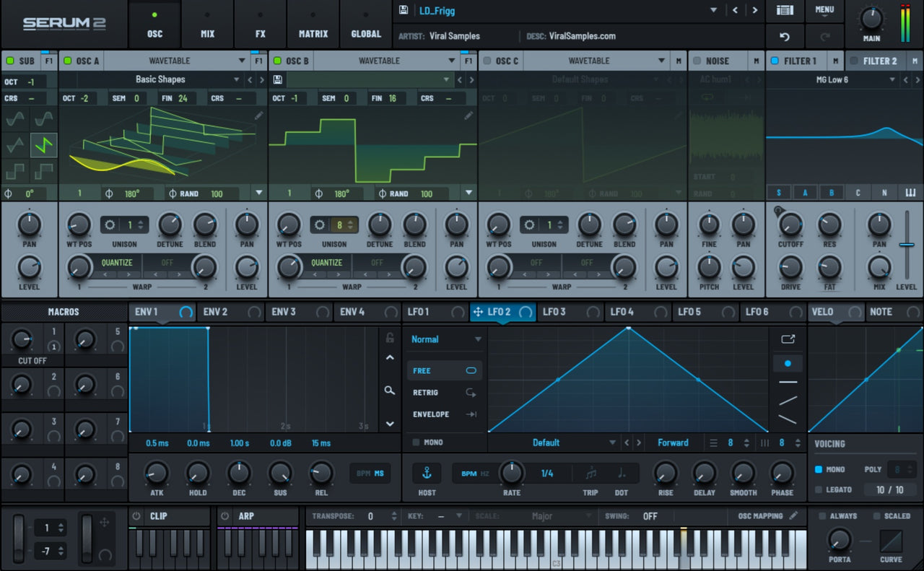
Task: Toggle the SUB oscillator on/off
Action: pyautogui.click(x=10, y=61)
